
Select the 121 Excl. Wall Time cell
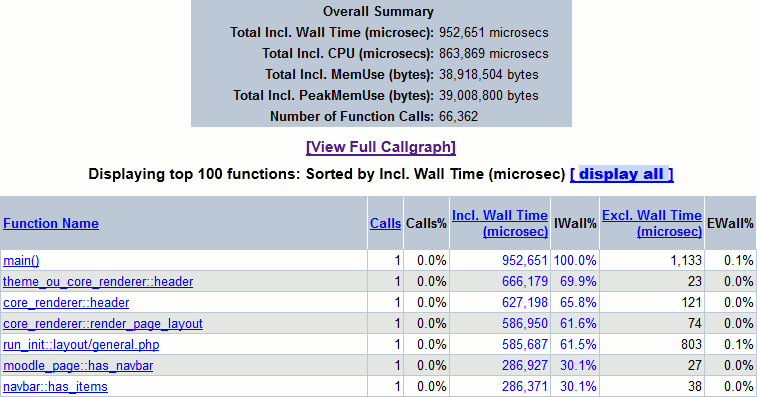pyautogui.click(x=692, y=303)
